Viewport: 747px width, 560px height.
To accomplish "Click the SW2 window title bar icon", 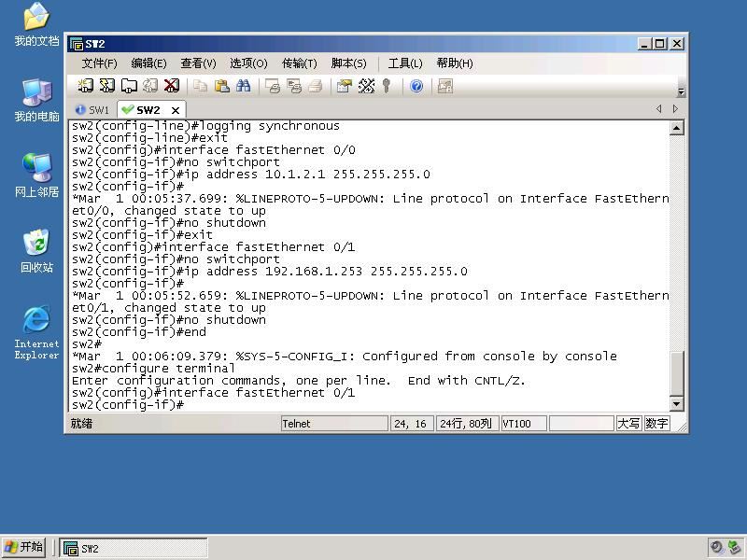I will click(x=77, y=44).
